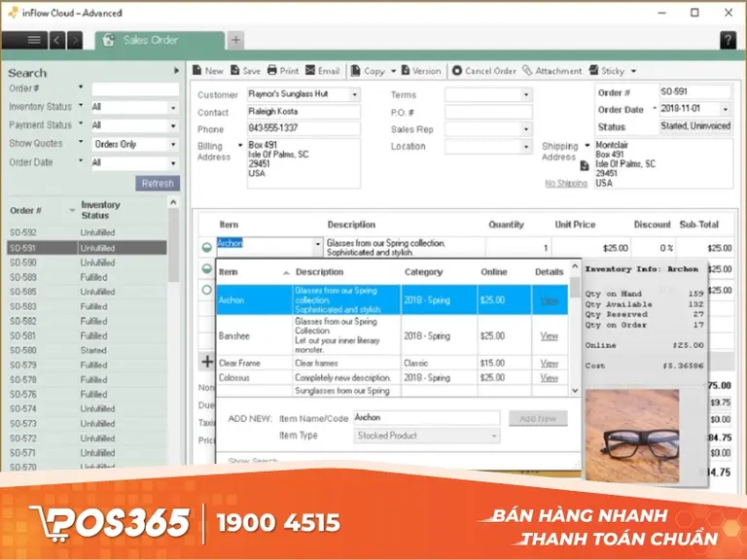Select order SO-589 in the list

tap(87, 277)
